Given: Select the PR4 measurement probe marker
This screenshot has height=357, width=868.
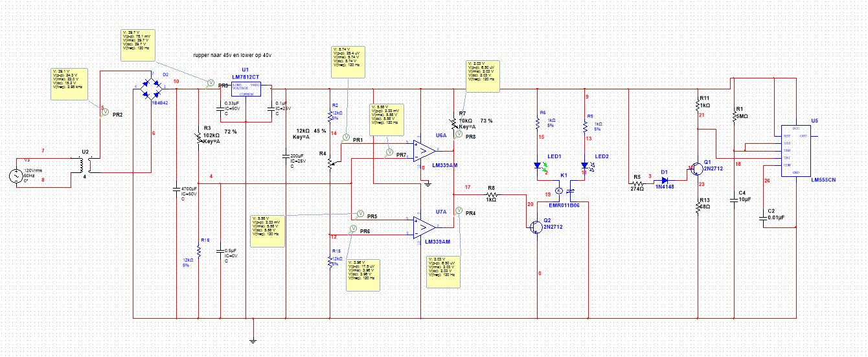Looking at the screenshot, I should tap(459, 209).
